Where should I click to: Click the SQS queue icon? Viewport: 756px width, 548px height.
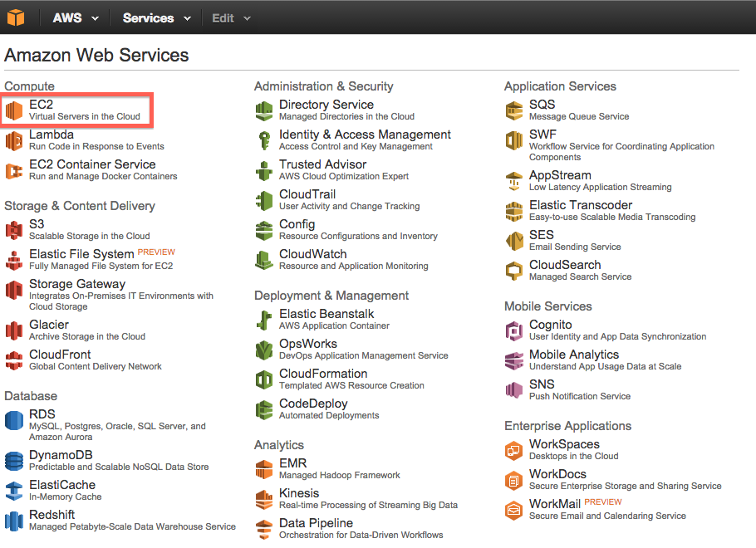click(514, 110)
